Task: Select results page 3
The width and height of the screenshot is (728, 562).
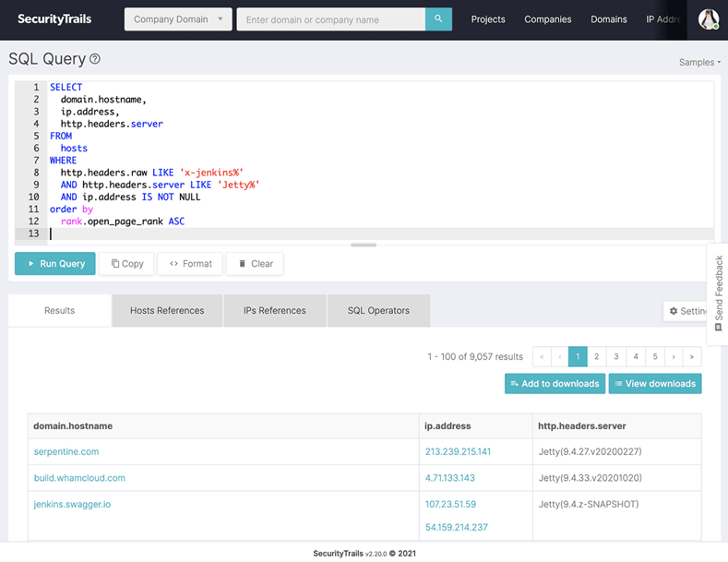Action: coord(616,357)
